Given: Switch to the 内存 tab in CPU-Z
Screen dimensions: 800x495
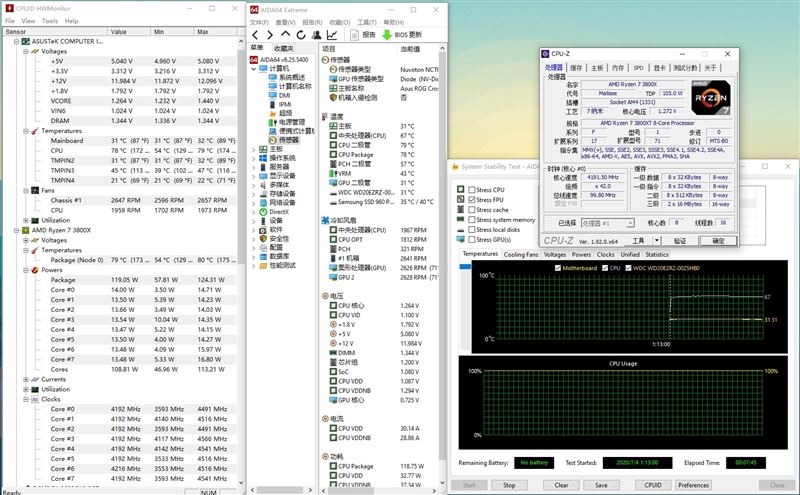Looking at the screenshot, I should [x=618, y=67].
